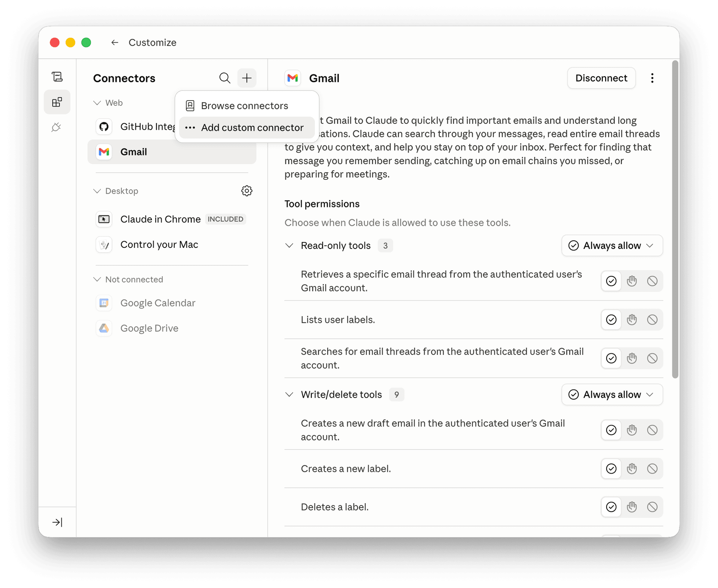Image resolution: width=718 pixels, height=588 pixels.
Task: Click the Tool permissions heading
Action: click(322, 204)
